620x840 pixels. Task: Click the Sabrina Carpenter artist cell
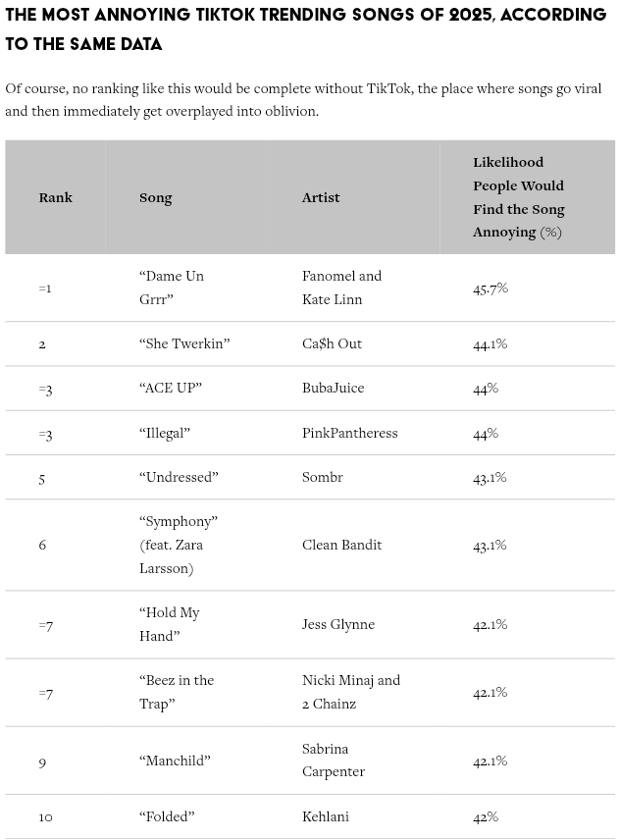coord(333,761)
